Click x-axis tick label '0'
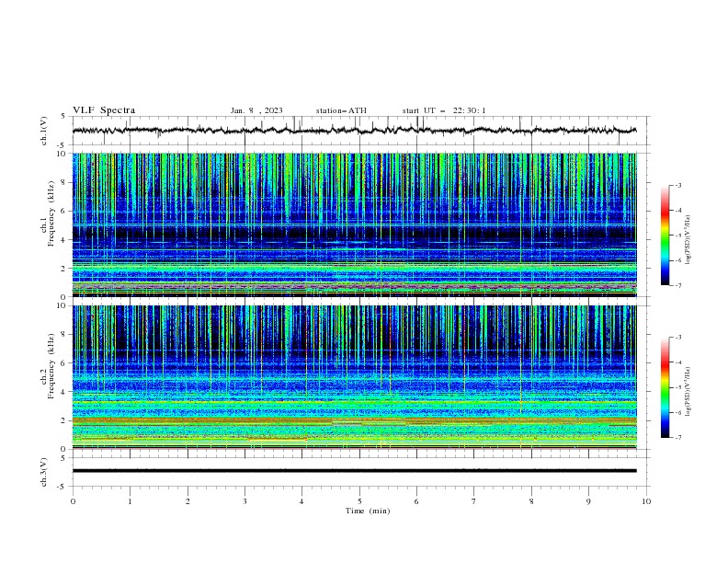This screenshot has width=728, height=563. pos(73,501)
